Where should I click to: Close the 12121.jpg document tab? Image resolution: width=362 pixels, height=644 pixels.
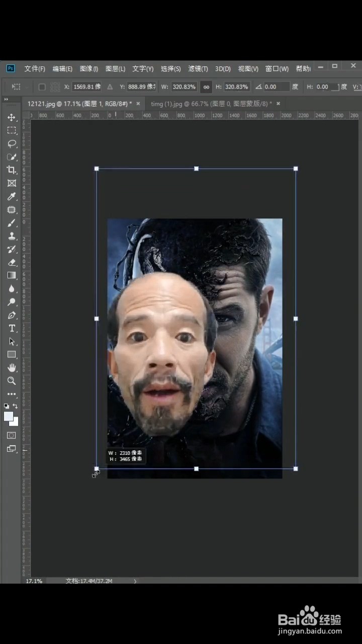[x=138, y=104]
